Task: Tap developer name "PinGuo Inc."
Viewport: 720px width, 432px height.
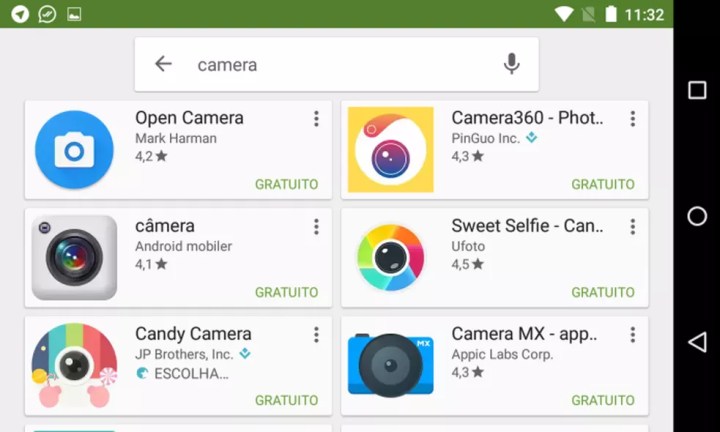Action: point(485,138)
